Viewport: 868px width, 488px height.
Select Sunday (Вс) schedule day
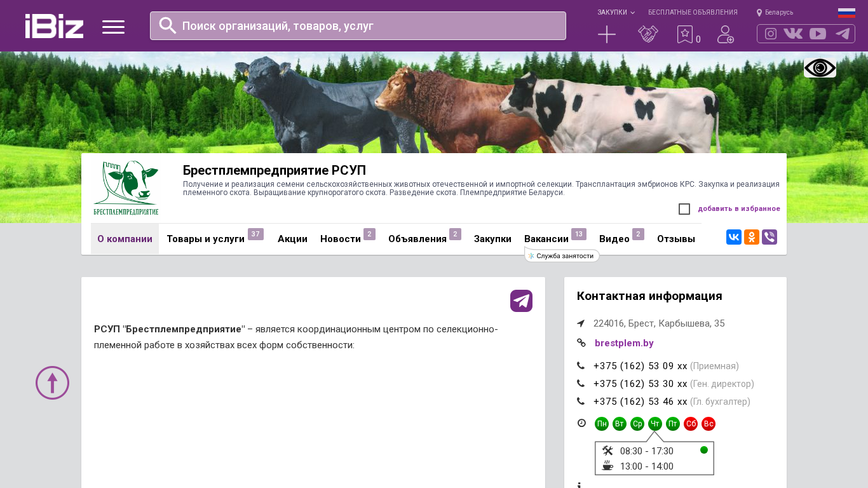(709, 424)
